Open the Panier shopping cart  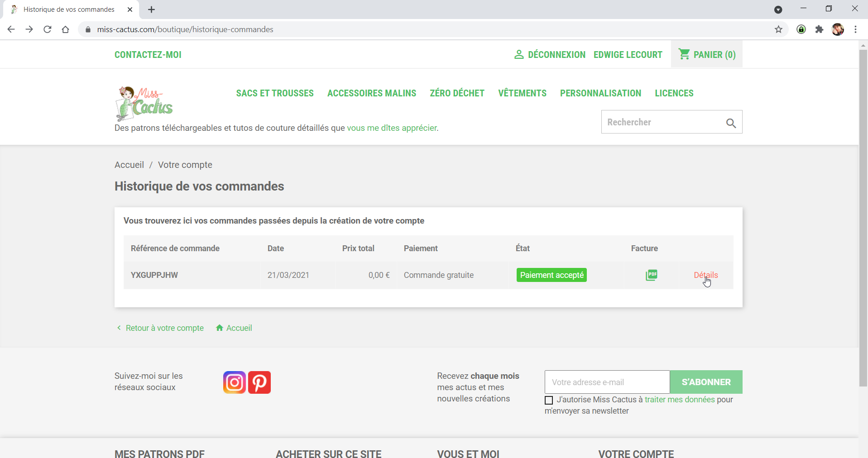point(706,54)
